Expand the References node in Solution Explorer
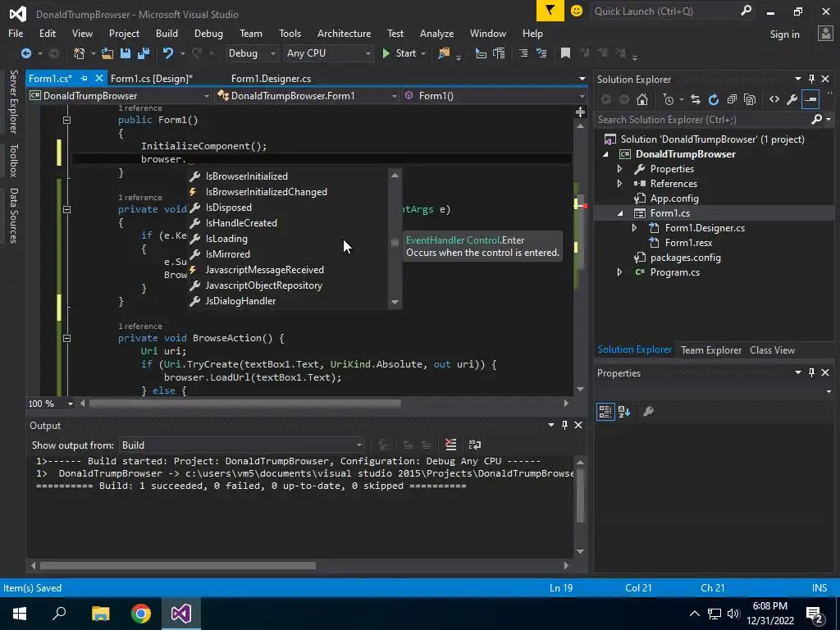 click(620, 184)
